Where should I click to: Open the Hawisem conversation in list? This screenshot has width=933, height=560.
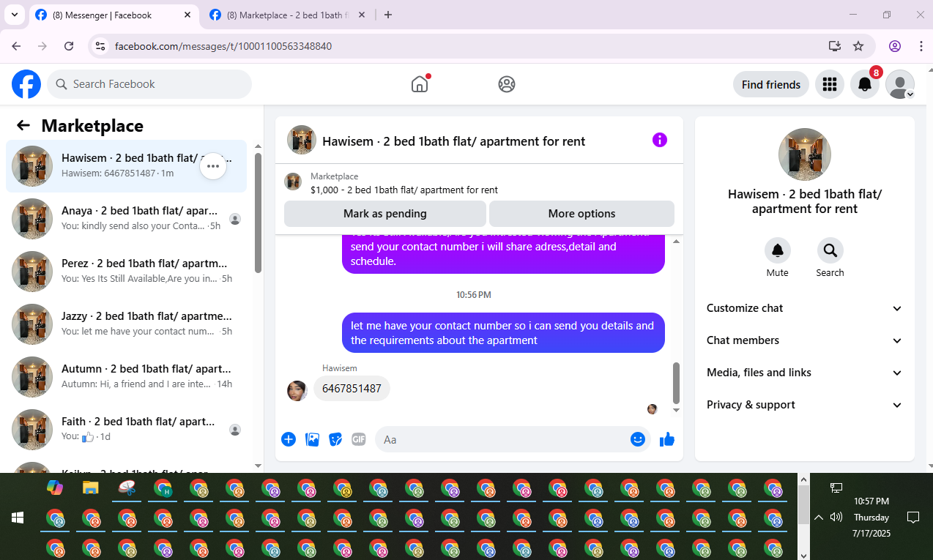tap(126, 166)
